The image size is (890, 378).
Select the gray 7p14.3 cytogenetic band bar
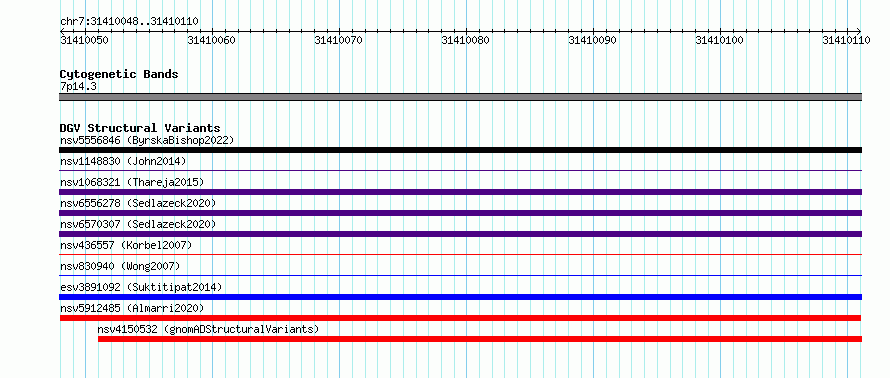[460, 97]
